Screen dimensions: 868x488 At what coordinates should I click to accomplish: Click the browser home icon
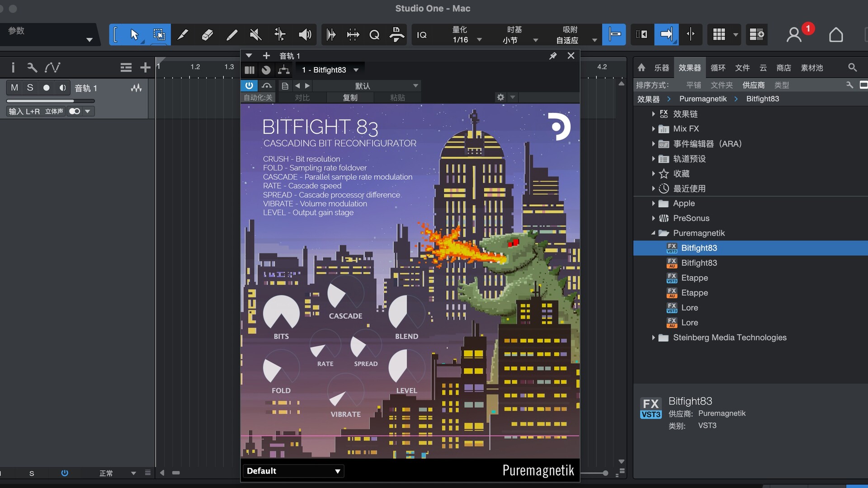point(642,68)
